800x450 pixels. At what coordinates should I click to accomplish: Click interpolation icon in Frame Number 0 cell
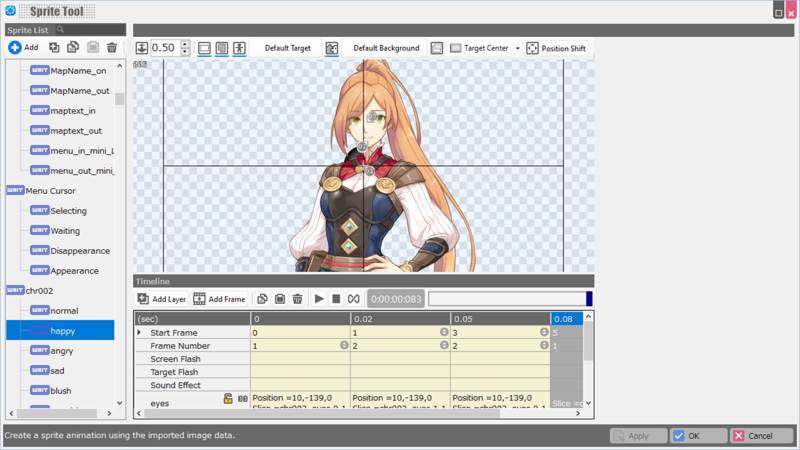(x=344, y=345)
